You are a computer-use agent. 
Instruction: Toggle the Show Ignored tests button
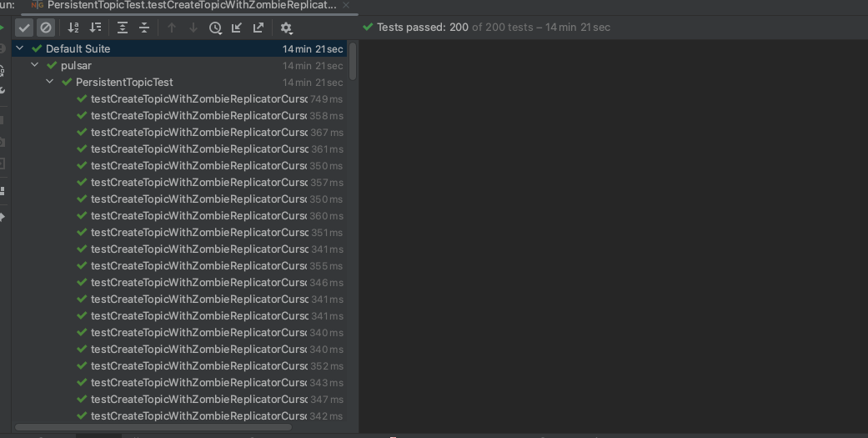click(x=46, y=28)
